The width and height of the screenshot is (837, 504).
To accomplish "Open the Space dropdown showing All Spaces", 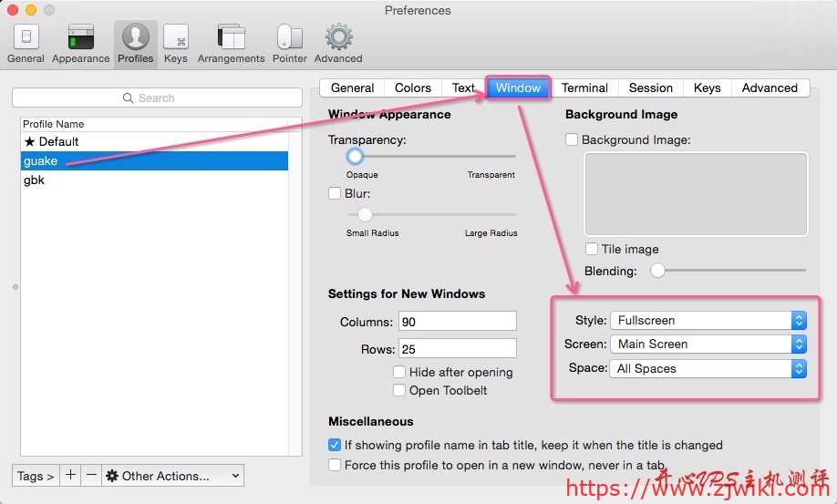I will [x=708, y=368].
